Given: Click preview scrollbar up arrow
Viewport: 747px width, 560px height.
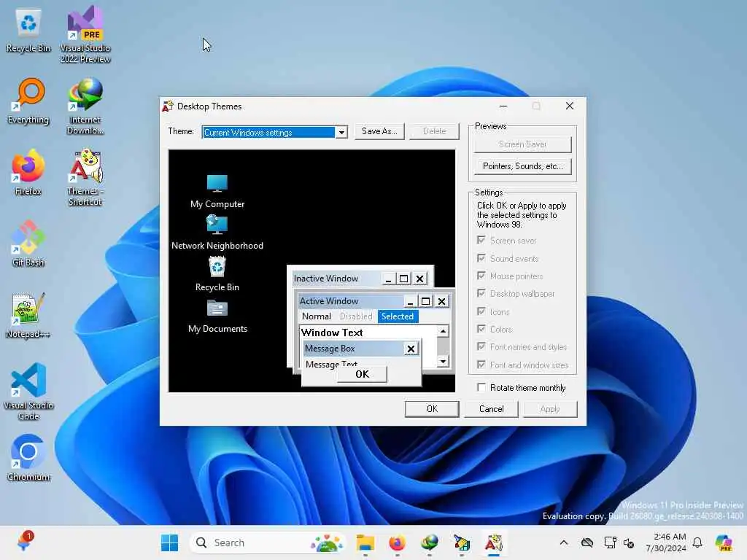Looking at the screenshot, I should (x=443, y=331).
